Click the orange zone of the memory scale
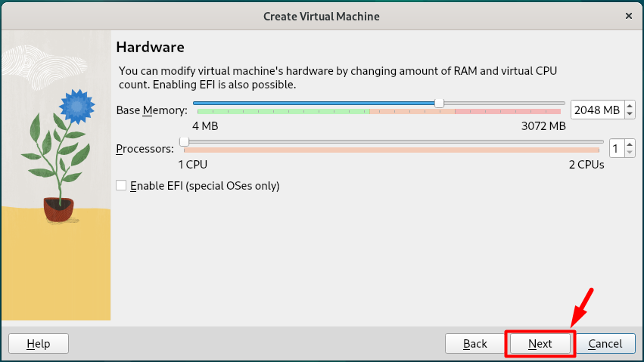Screen dimensions: 644x362 (412, 111)
